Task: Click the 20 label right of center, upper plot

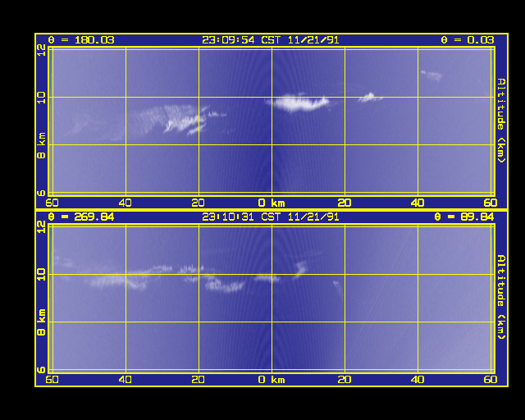Action: pos(345,203)
